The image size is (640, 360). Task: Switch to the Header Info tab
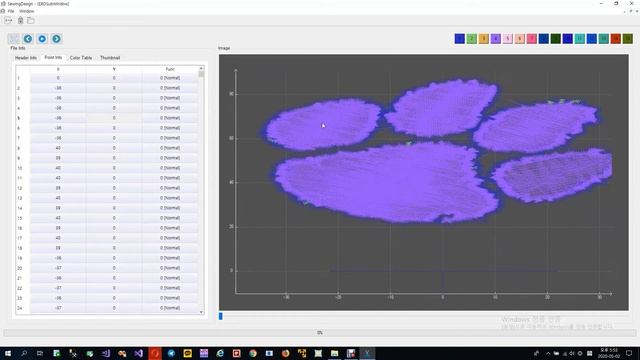(x=26, y=58)
